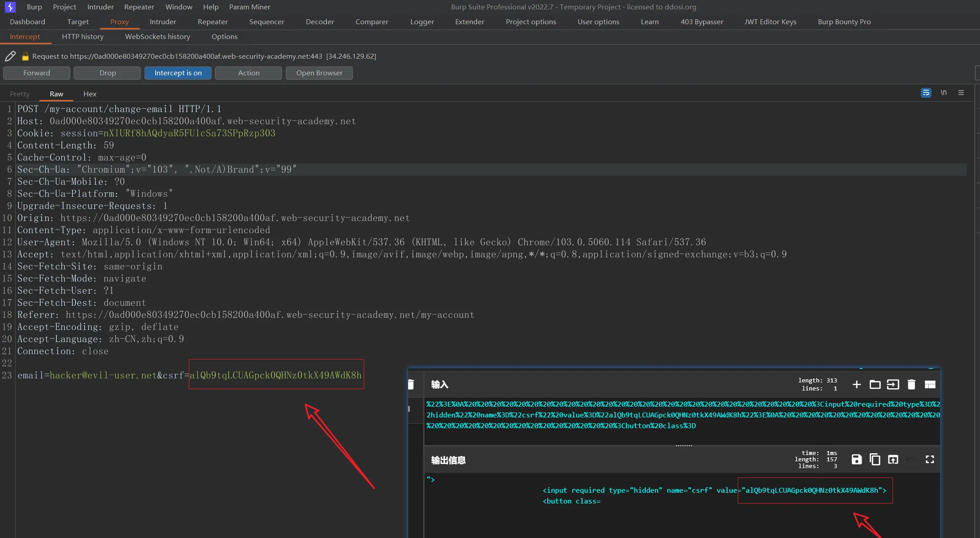Switch editor to Pretty view
Image resolution: width=980 pixels, height=538 pixels.
pyautogui.click(x=19, y=94)
